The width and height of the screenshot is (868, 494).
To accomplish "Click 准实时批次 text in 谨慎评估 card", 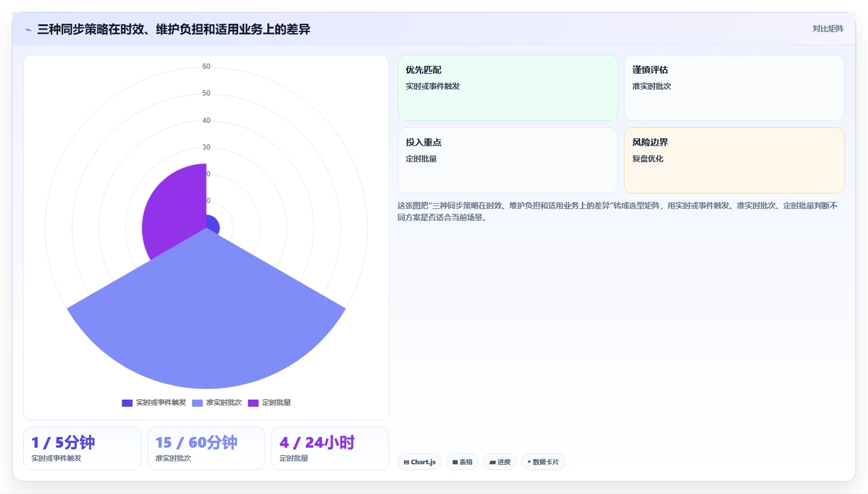I will click(x=652, y=86).
